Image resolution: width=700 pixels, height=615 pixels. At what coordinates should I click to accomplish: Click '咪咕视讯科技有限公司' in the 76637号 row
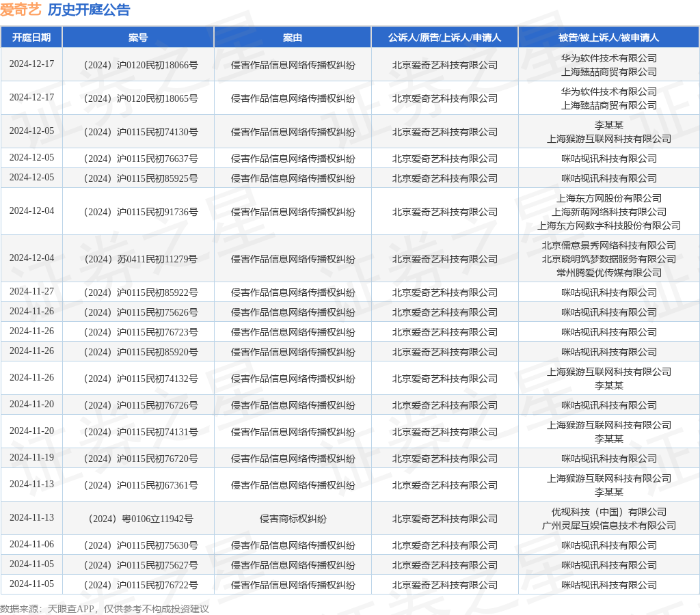(x=609, y=159)
